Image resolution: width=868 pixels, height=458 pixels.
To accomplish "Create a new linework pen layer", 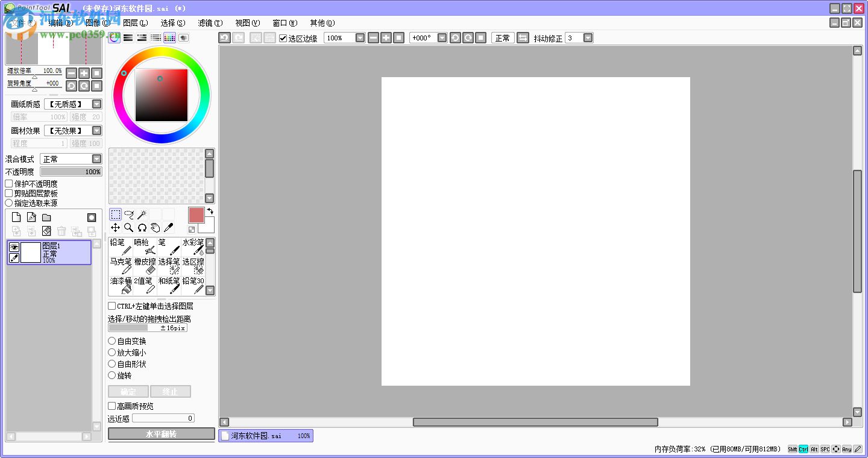I will tap(31, 218).
